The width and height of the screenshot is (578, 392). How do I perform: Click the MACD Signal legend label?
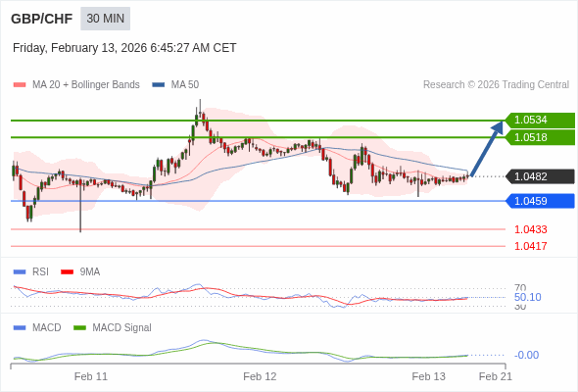[x=121, y=328]
